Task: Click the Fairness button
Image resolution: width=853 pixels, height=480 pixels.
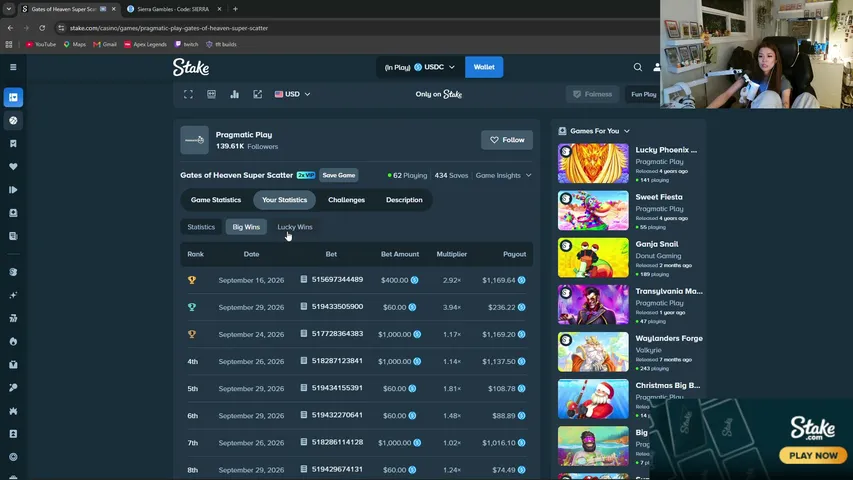Action: [x=592, y=94]
